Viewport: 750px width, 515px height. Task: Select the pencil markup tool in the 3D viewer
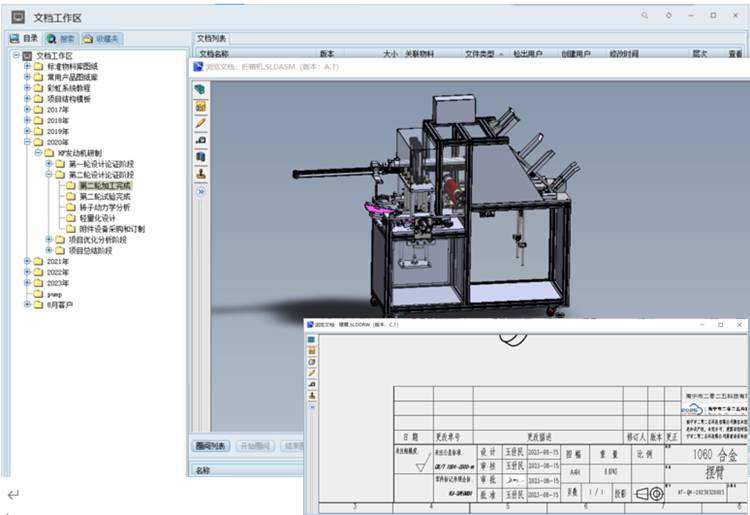(200, 122)
